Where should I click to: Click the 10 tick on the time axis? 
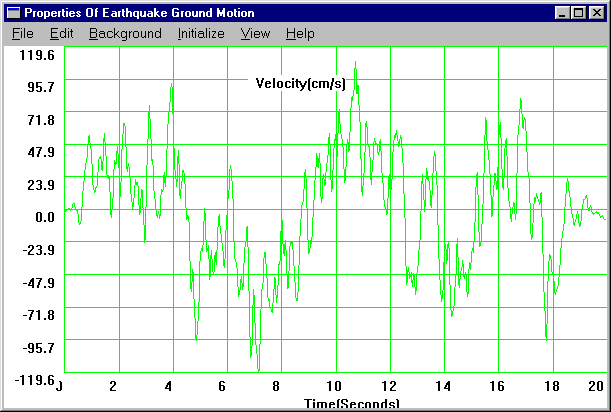coord(332,387)
